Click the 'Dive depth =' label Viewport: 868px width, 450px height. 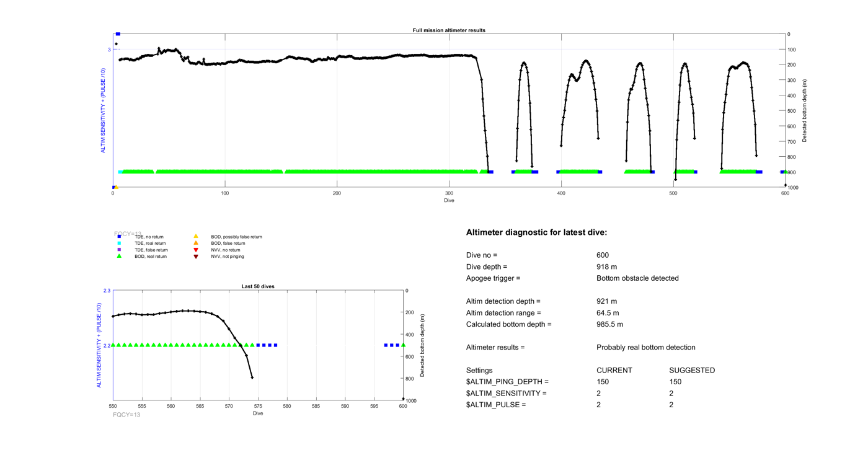point(487,267)
